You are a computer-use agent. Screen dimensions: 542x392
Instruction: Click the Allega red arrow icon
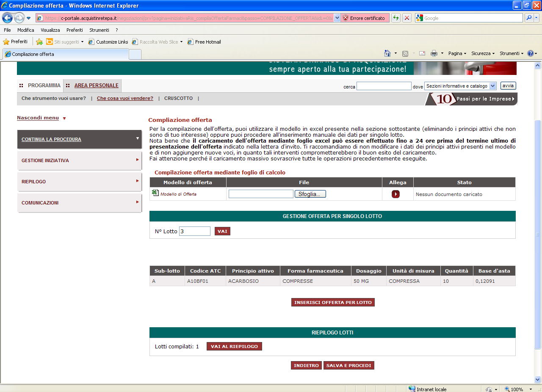tap(395, 194)
